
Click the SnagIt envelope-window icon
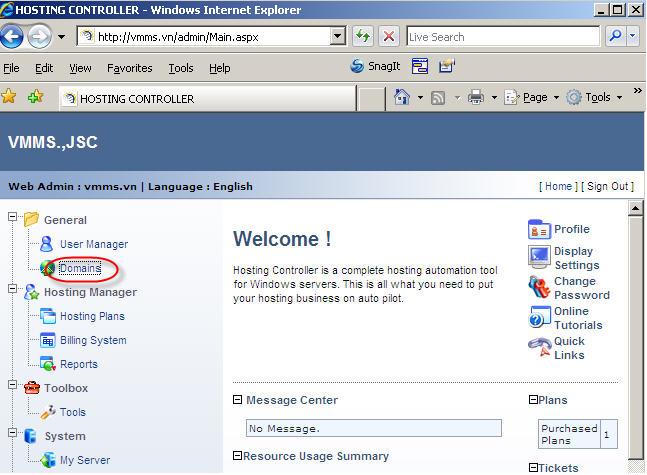[x=446, y=66]
